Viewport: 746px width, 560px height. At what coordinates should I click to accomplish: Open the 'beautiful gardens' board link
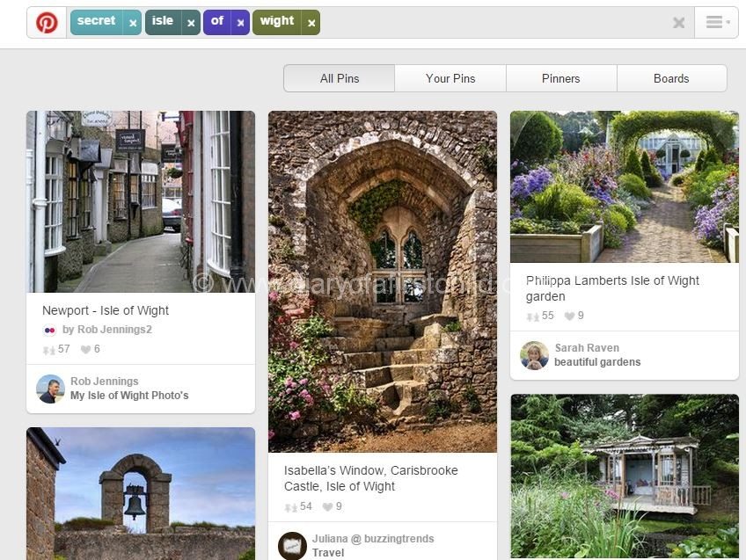pyautogui.click(x=597, y=362)
